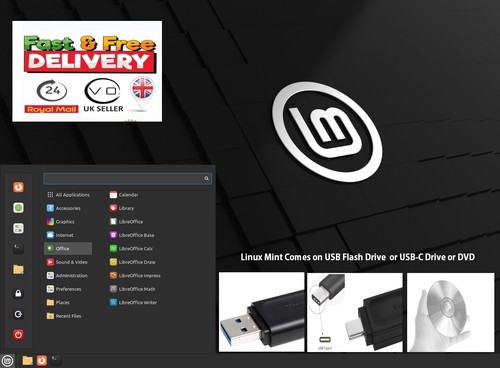The height and width of the screenshot is (368, 500).
Task: Select Internet category
Action: tap(60, 235)
